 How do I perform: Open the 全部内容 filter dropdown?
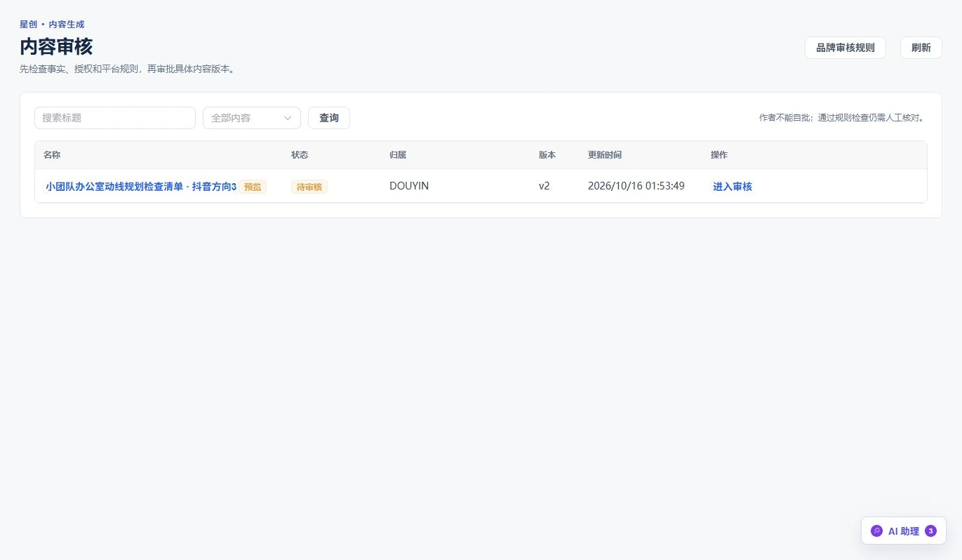pyautogui.click(x=252, y=118)
